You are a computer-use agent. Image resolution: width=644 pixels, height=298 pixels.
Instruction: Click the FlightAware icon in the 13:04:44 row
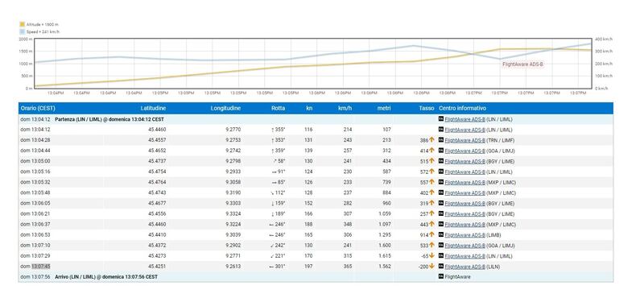(441, 151)
